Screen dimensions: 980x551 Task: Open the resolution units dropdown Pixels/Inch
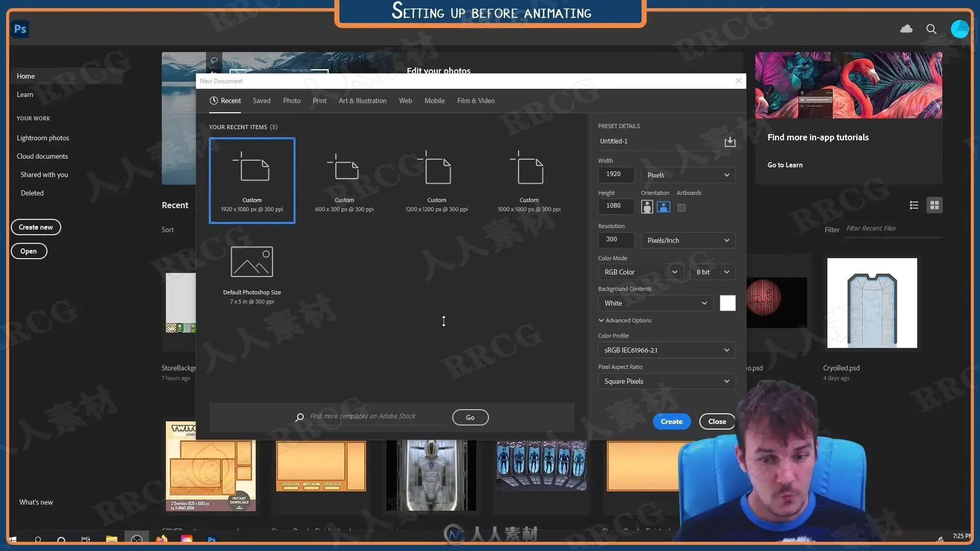[688, 240]
